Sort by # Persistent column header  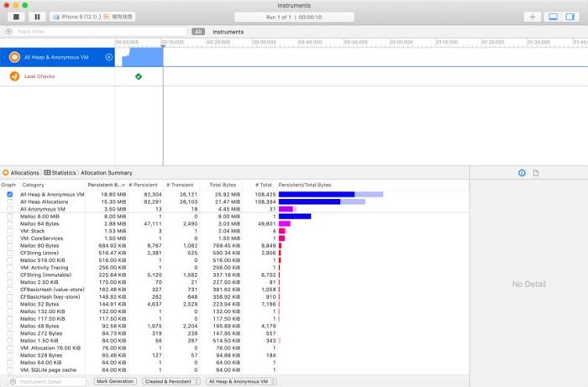[143, 185]
